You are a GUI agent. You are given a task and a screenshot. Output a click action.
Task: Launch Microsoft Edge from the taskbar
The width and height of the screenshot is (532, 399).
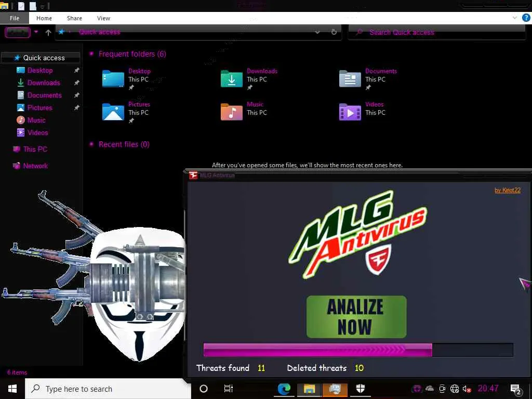(x=284, y=389)
